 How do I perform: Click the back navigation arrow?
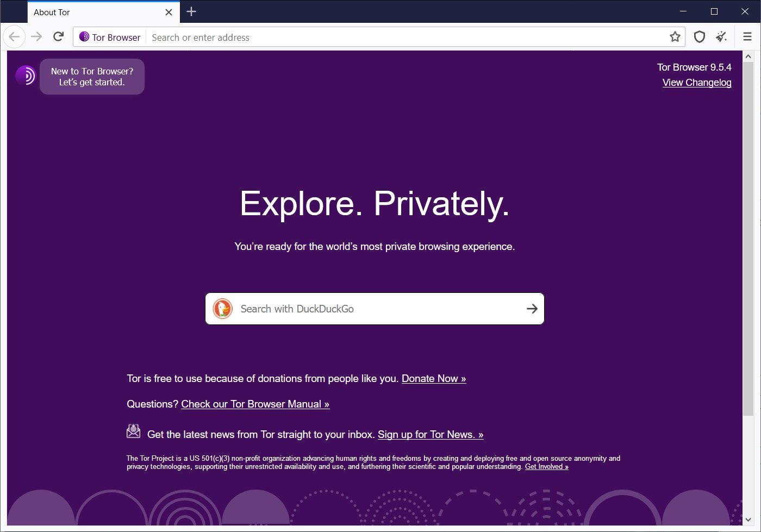pyautogui.click(x=14, y=37)
